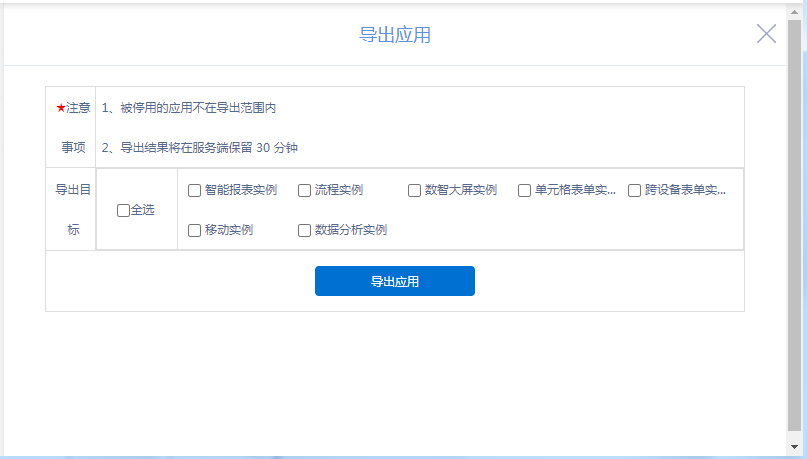Click the truncated 单元格表单实... label text
Screen dimensions: 807x459
pos(575,190)
